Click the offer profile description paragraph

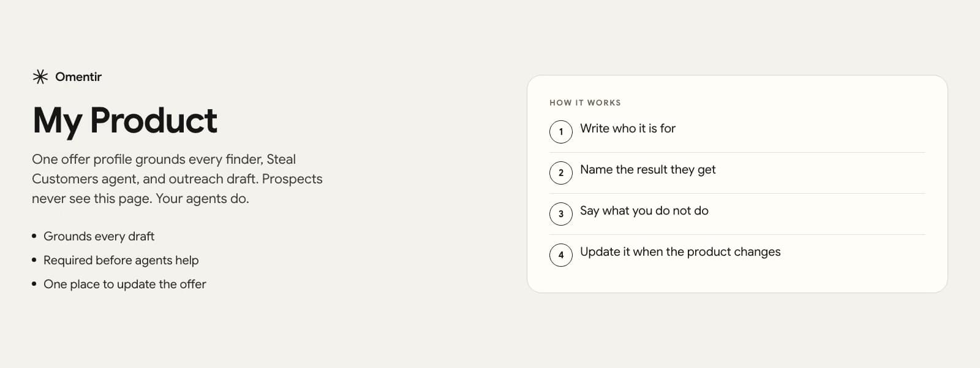pos(177,178)
